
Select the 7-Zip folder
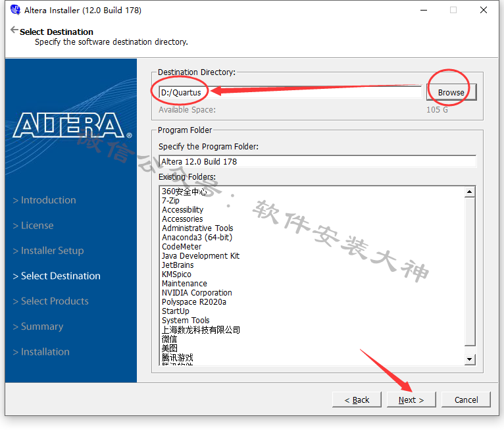[x=170, y=201]
